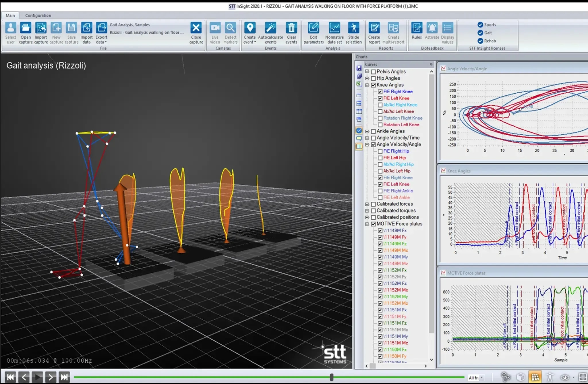Check the Calibrated forces checkbox

coord(374,204)
